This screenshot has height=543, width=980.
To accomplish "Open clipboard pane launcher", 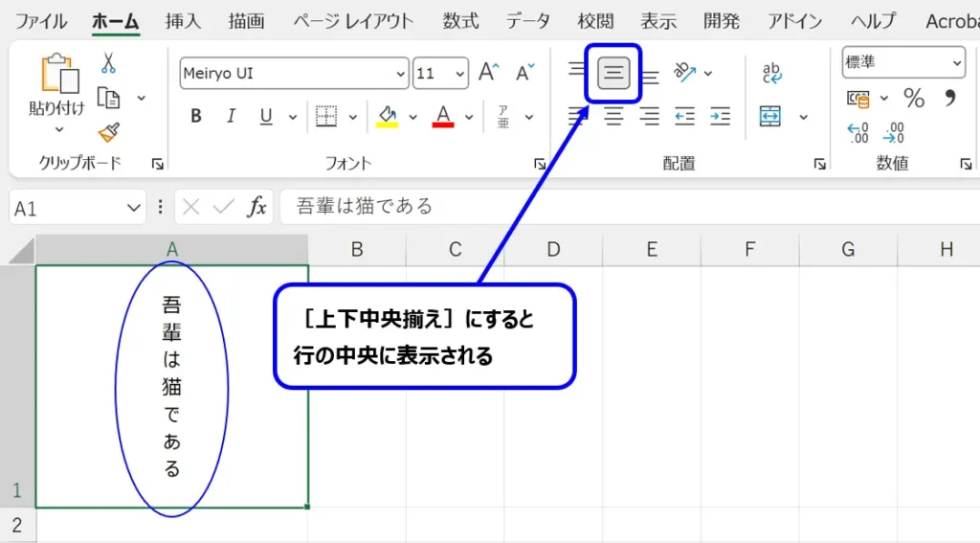I will point(158,164).
